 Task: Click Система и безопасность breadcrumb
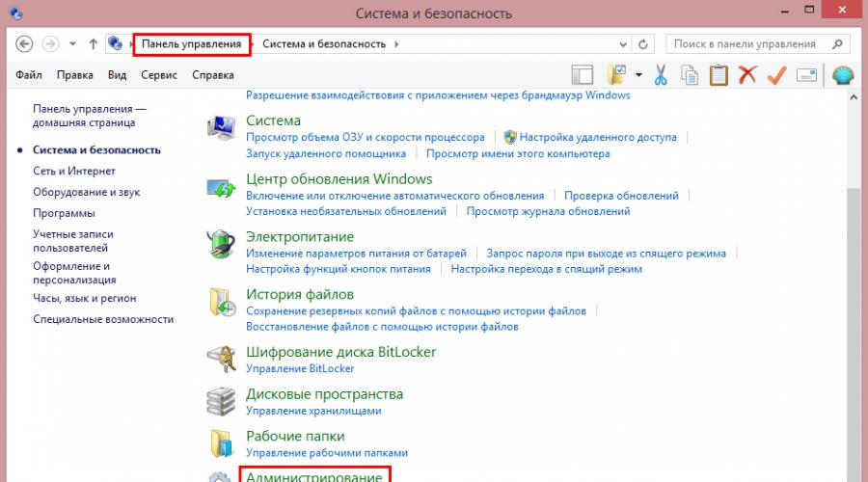click(x=324, y=43)
